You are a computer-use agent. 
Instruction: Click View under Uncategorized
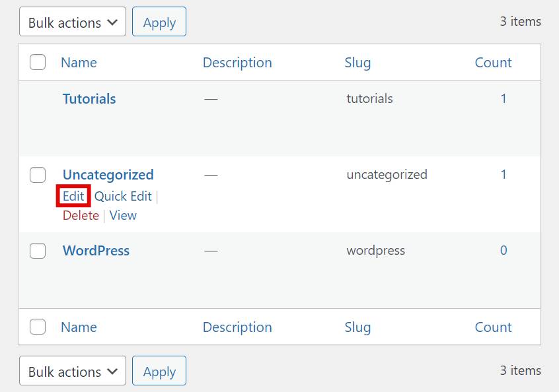pos(123,215)
